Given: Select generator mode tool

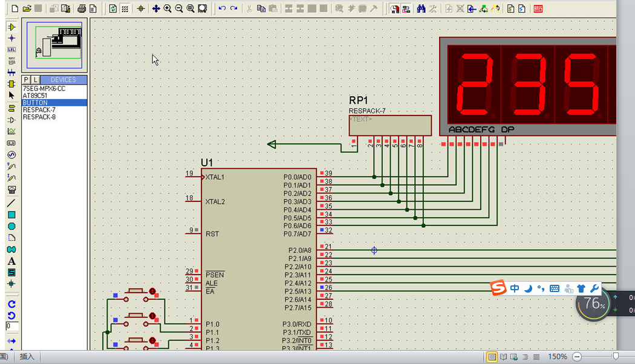Looking at the screenshot, I should (11, 155).
